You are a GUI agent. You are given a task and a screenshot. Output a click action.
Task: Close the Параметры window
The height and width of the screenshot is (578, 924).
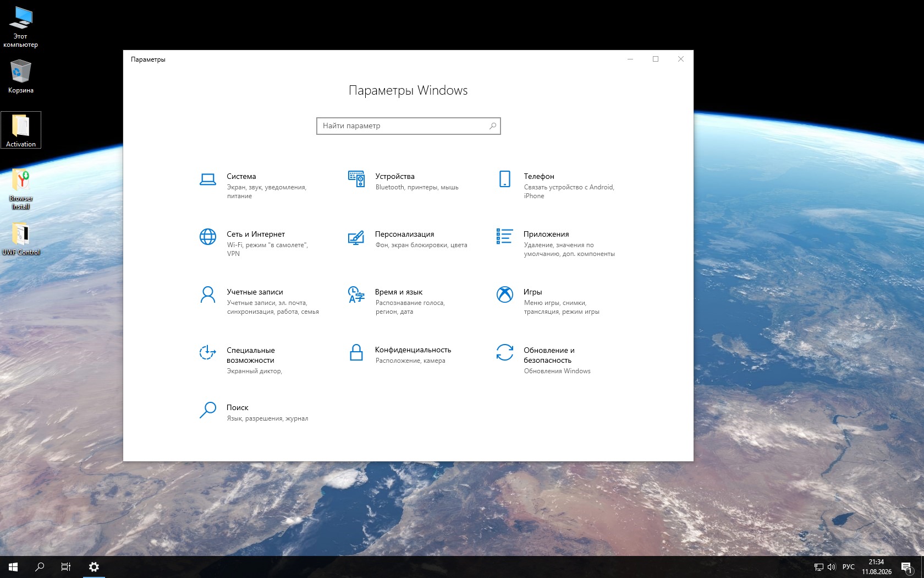(x=681, y=59)
